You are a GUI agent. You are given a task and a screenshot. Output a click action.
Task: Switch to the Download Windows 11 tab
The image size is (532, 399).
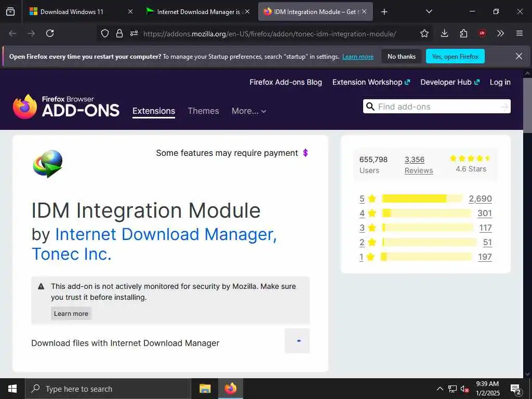coord(81,11)
